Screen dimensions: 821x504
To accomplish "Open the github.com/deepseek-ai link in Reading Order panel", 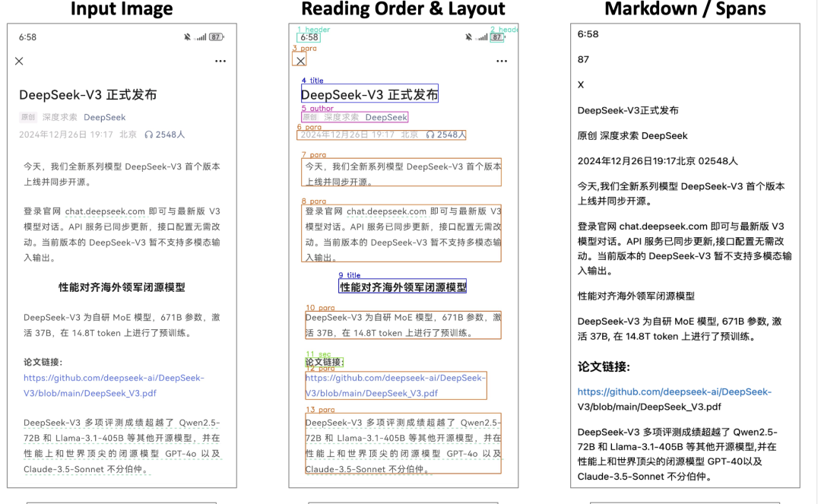I will (395, 385).
